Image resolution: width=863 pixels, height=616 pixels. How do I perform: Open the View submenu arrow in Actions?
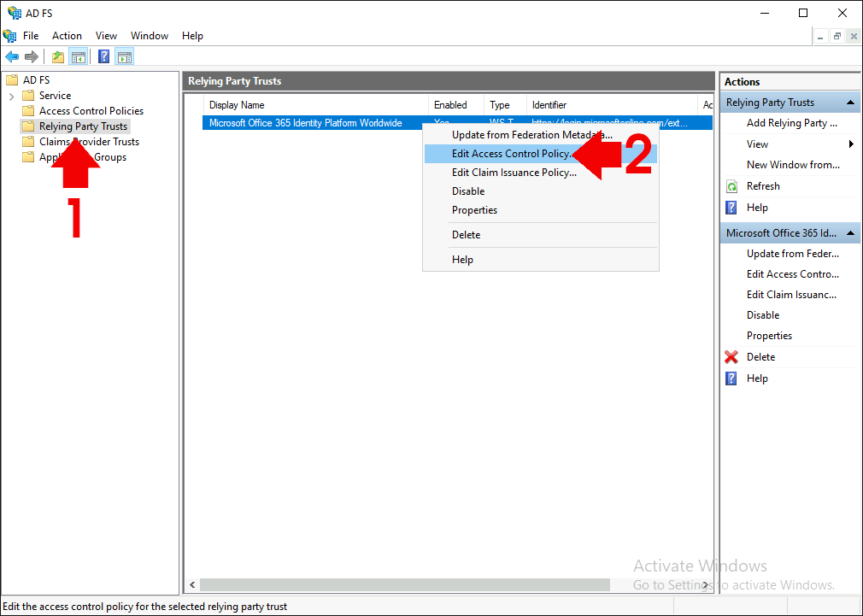(851, 144)
